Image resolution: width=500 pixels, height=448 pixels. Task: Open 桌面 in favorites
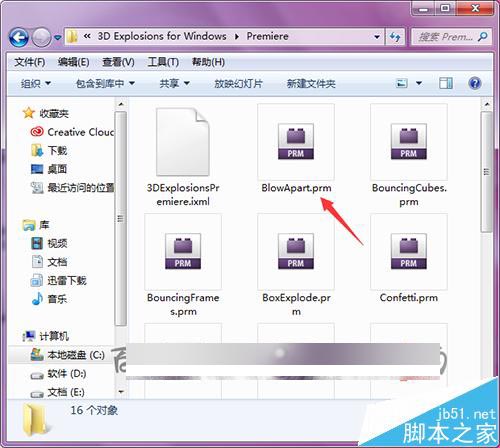(x=57, y=169)
